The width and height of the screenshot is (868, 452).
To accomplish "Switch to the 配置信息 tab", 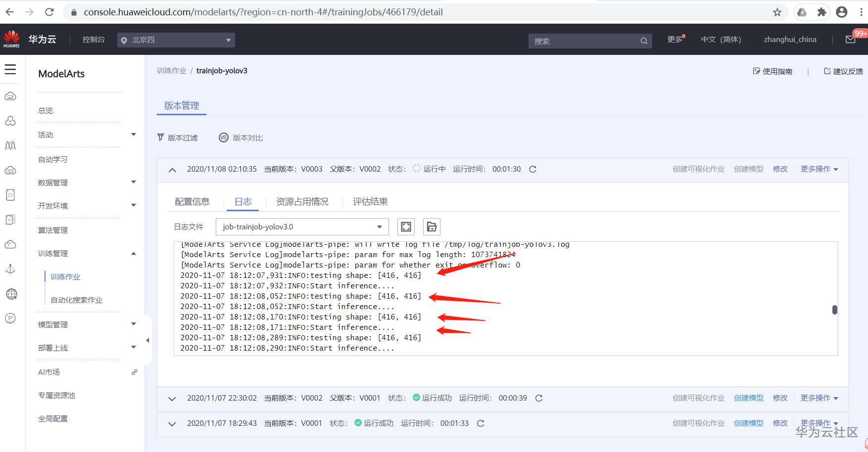I will point(192,202).
